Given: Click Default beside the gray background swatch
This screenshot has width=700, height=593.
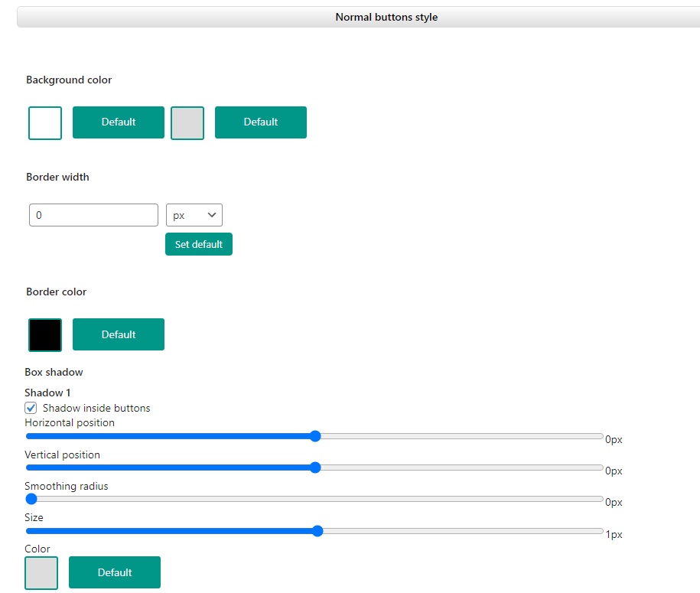Looking at the screenshot, I should click(x=261, y=122).
